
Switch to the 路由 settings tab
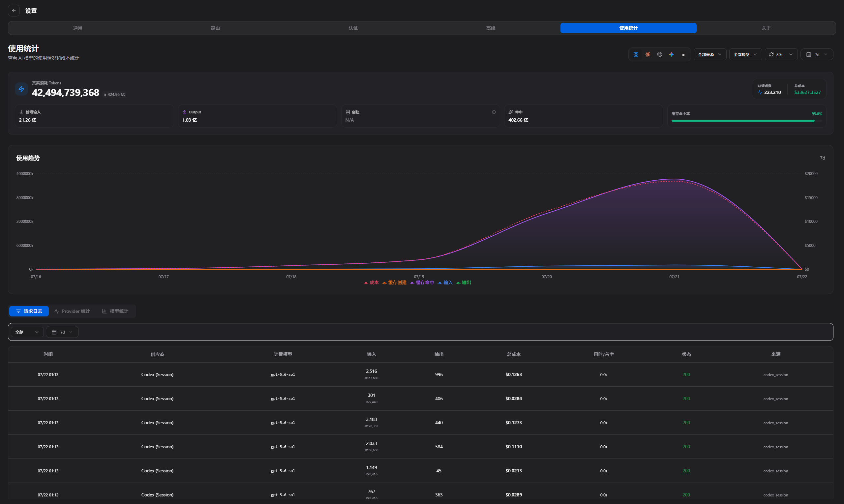(215, 28)
